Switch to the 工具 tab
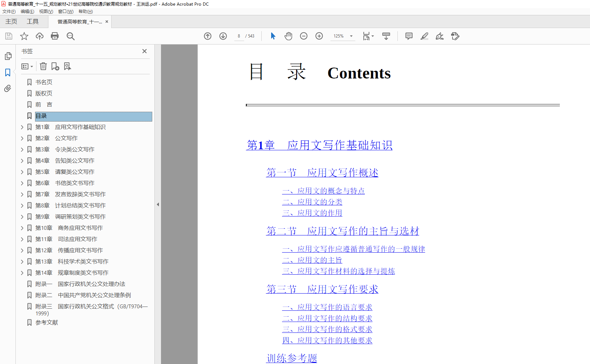Viewport: 590px width, 364px height. coord(33,21)
